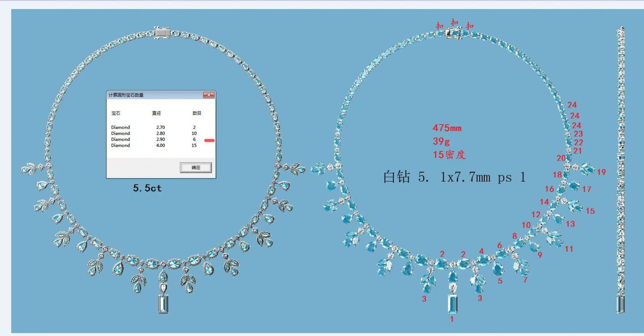The height and width of the screenshot is (336, 644).
Task: Click Diamond in the 4.00 diameter row
Action: (120, 145)
